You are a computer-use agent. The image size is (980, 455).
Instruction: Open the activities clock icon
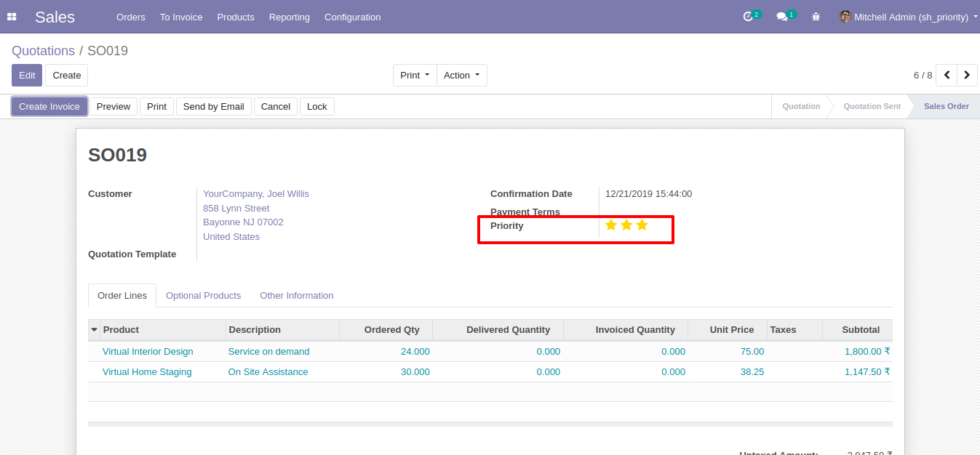tap(748, 17)
